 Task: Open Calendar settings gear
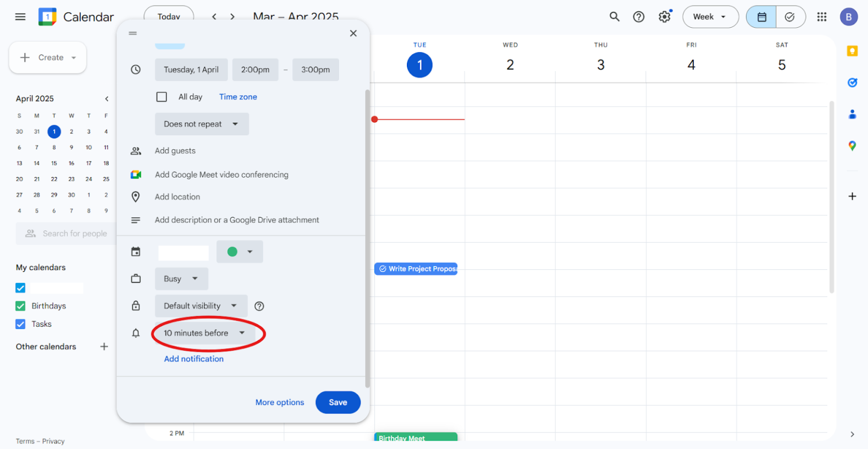pos(664,16)
